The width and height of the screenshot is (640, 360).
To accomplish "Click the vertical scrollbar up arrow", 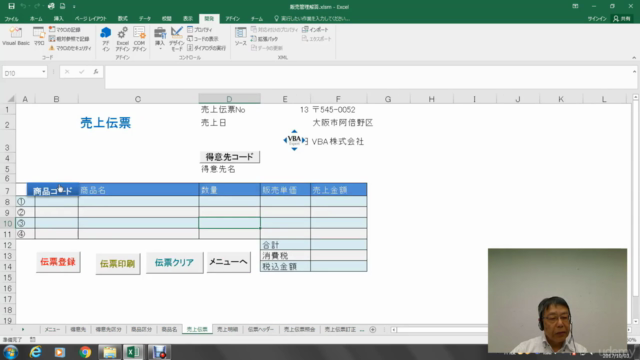I will pyautogui.click(x=636, y=97).
